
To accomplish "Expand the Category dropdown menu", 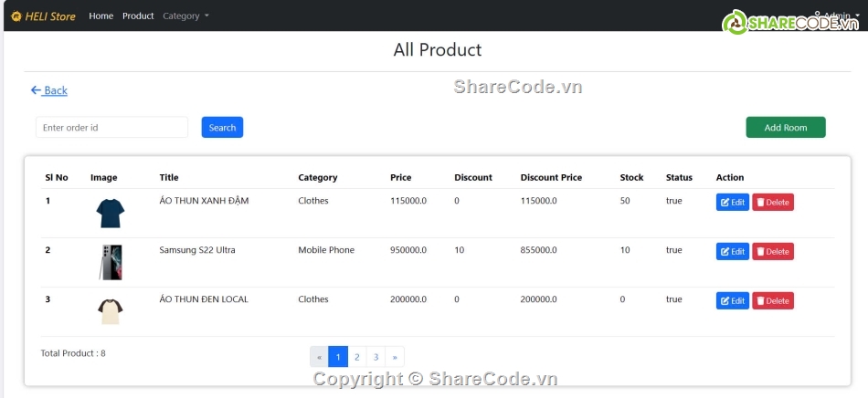I will point(185,16).
